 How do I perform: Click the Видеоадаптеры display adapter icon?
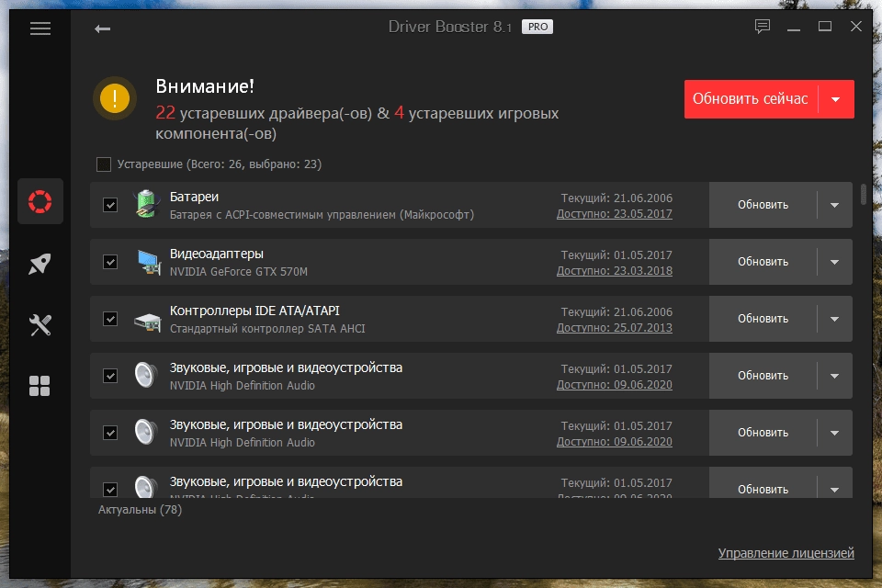tap(149, 262)
